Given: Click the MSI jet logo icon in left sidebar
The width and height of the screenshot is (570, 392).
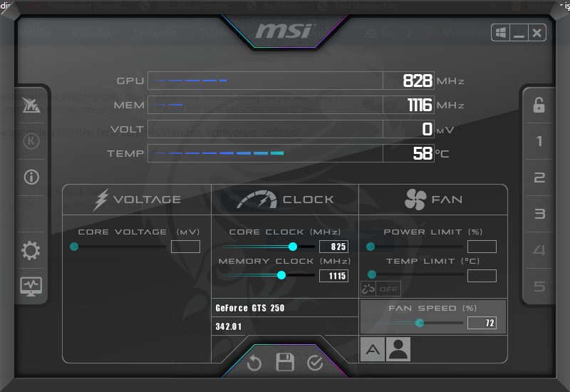Looking at the screenshot, I should coord(31,105).
